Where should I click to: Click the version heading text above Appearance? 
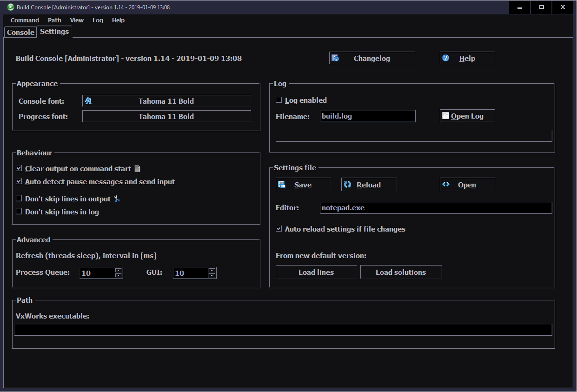tap(129, 58)
